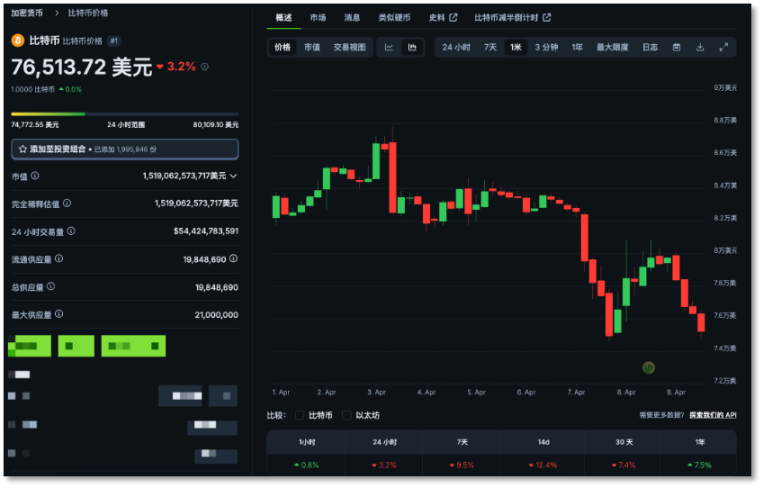
Task: Open the calendar date range picker
Action: click(676, 47)
